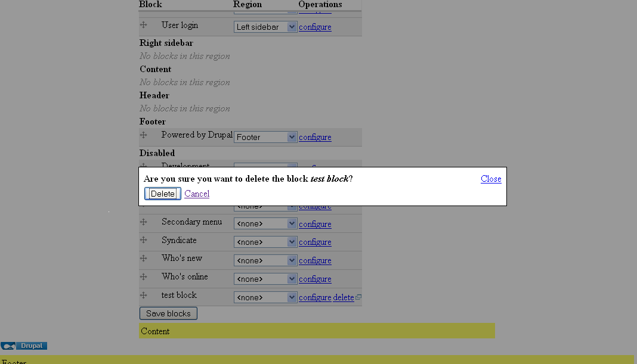Viewport: 637px width, 364px height.
Task: Click the popup icon next to delete link
Action: tap(358, 297)
